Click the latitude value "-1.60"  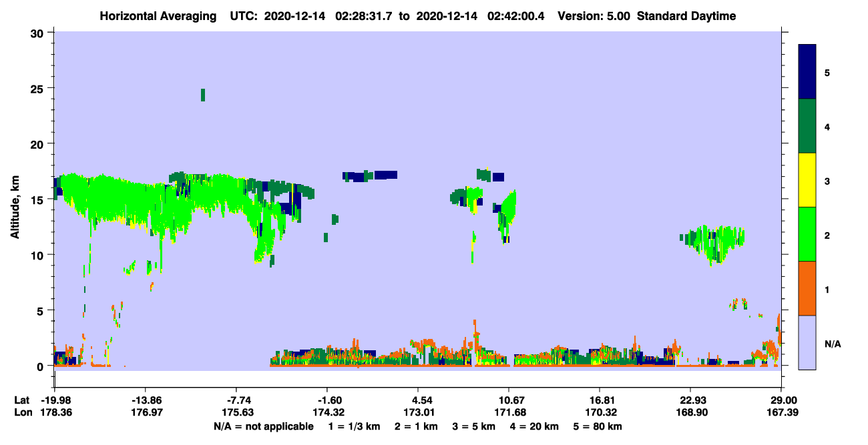point(327,400)
